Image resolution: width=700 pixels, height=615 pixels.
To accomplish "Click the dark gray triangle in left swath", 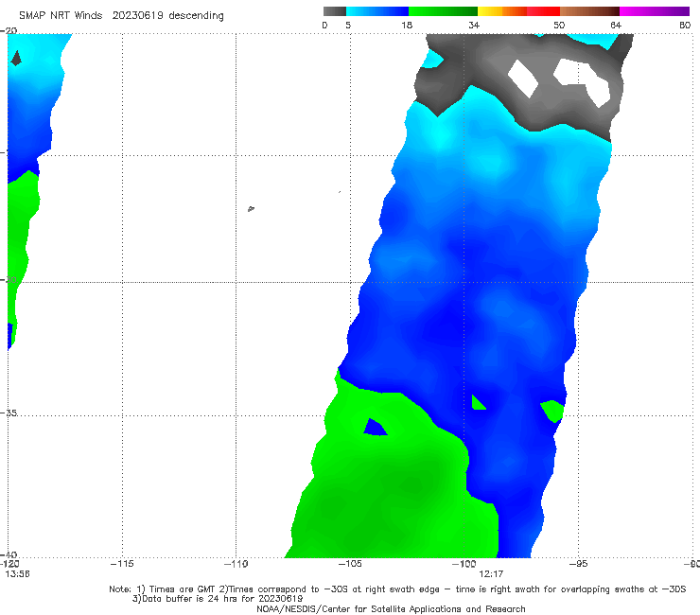I will [16, 58].
